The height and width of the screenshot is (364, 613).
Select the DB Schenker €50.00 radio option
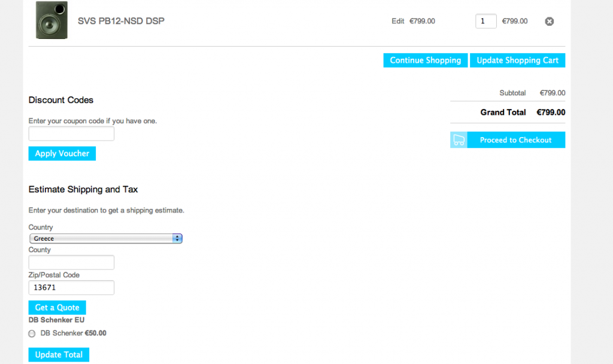tap(32, 333)
